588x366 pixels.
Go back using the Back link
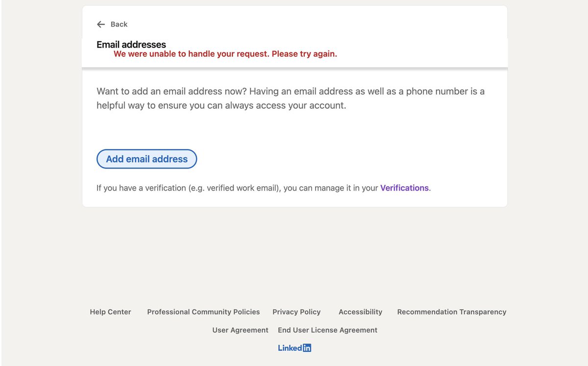click(119, 24)
